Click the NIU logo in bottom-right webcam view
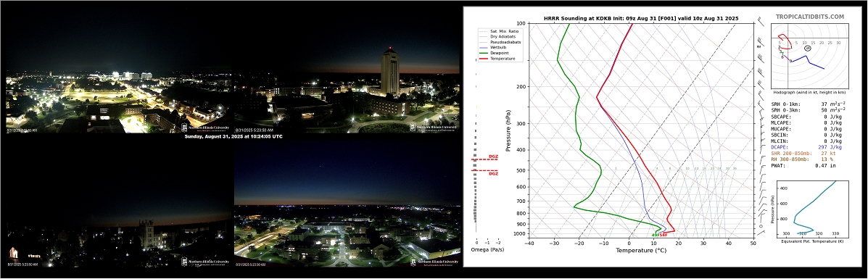 434,262
